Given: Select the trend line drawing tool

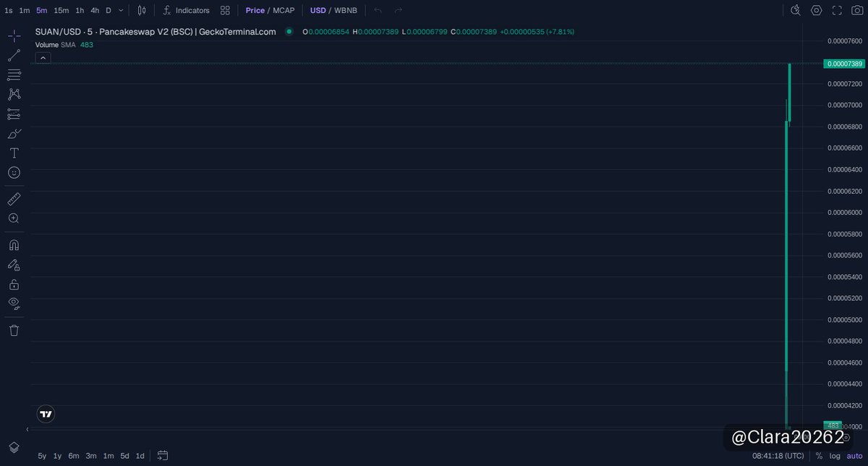Looking at the screenshot, I should 14,56.
